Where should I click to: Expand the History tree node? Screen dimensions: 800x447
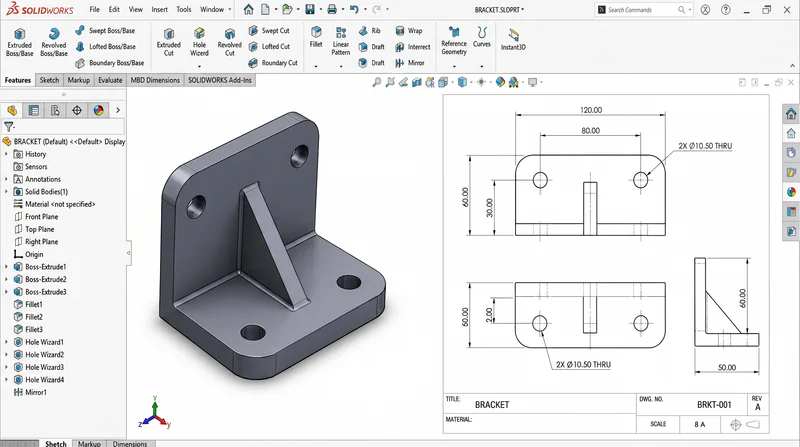tap(6, 154)
